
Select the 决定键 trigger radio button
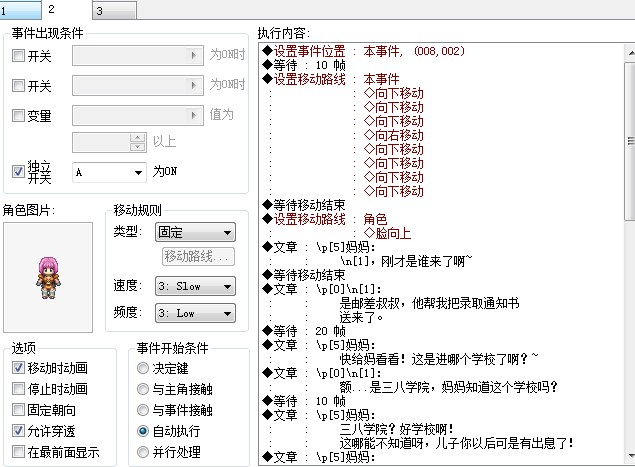(x=143, y=368)
